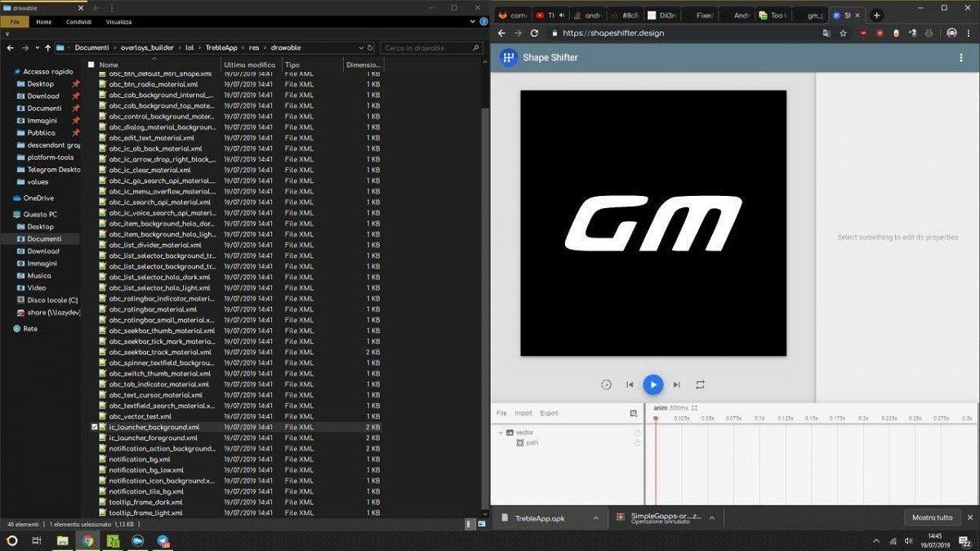Bookmark the page with the star icon
This screenshot has height=551, width=980.
click(843, 33)
